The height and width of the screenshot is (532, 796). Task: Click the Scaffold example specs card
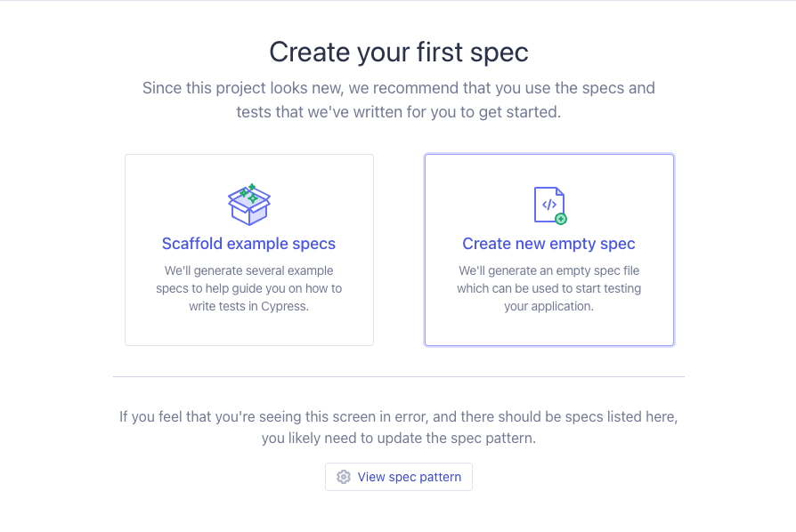click(249, 249)
